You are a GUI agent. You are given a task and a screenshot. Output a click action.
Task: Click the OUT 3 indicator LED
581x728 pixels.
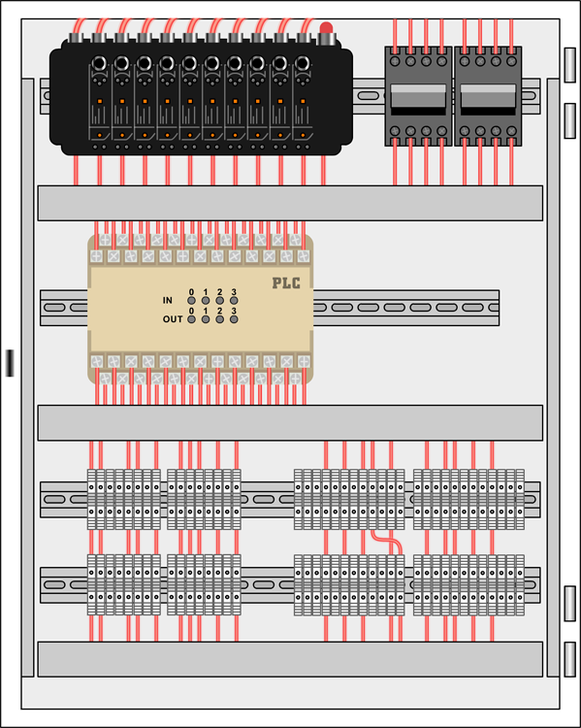point(234,319)
